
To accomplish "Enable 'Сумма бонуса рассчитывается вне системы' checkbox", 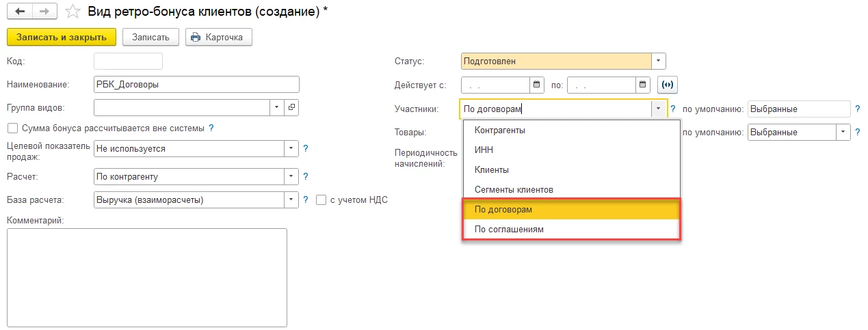I will [x=12, y=128].
